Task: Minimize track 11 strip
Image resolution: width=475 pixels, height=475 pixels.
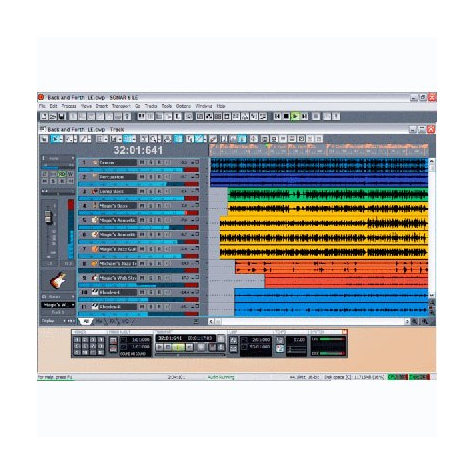Action: (193, 308)
